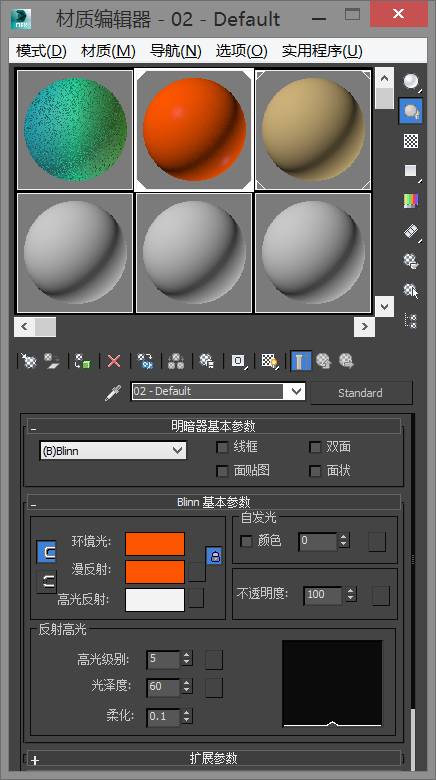Click sample slots horizontal scroll right arrow

click(x=364, y=327)
